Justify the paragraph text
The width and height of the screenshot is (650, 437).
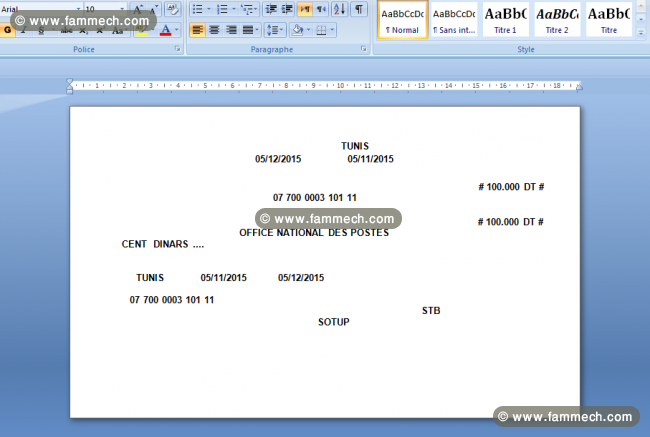click(x=247, y=30)
